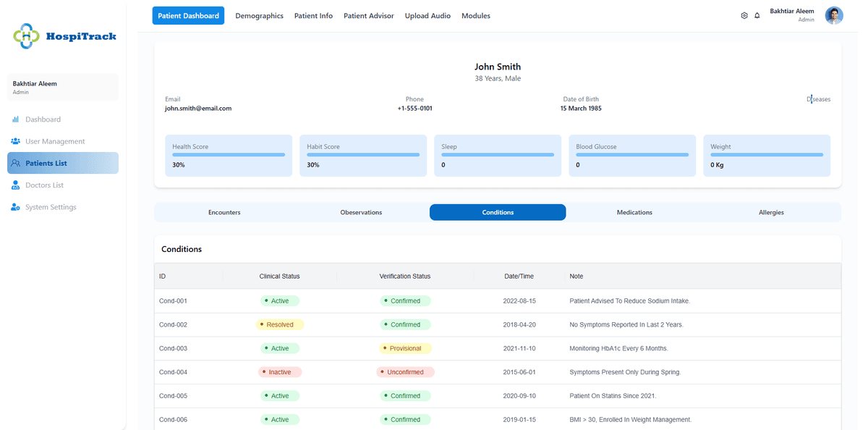Switch to the Medications tab

(634, 213)
